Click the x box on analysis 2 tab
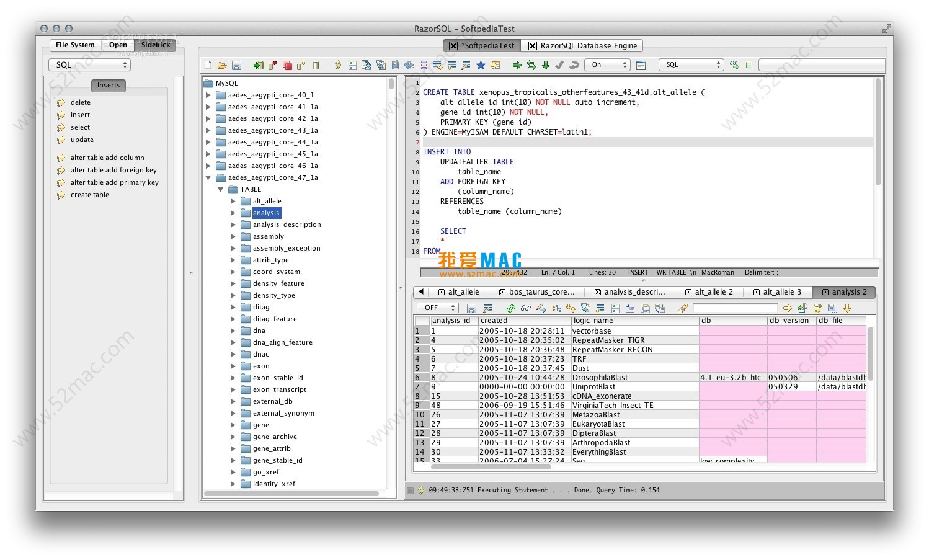Image resolution: width=929 pixels, height=560 pixels. 825,292
